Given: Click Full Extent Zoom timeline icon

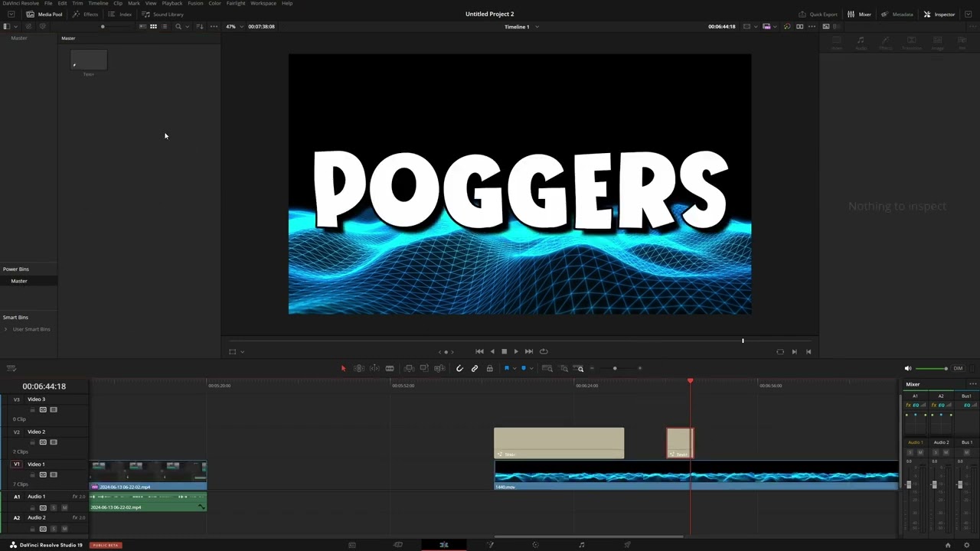Looking at the screenshot, I should (547, 368).
